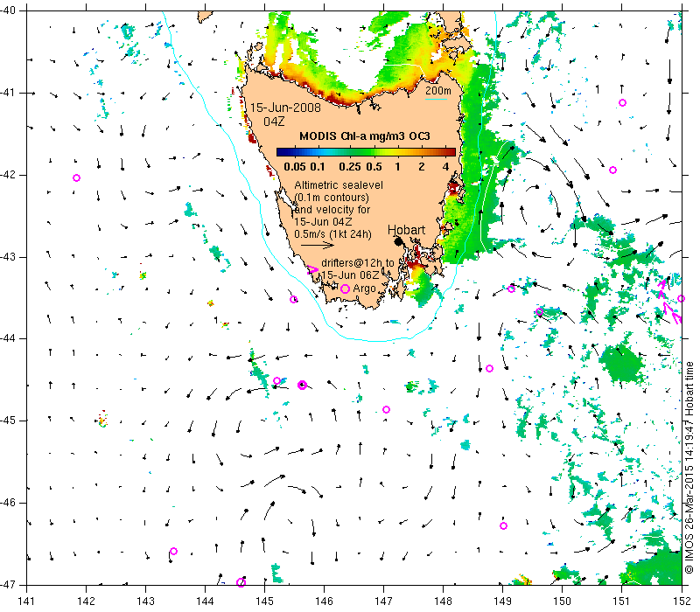Click longitude axis label 143

[145, 601]
